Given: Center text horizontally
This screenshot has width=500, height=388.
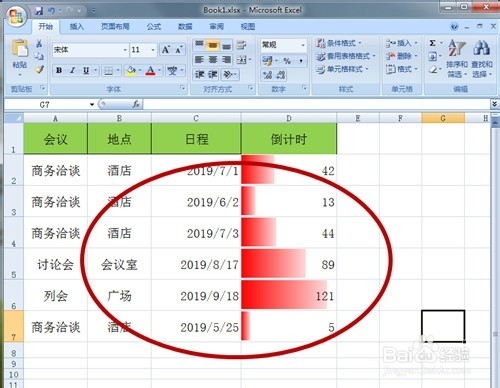Looking at the screenshot, I should 213,60.
